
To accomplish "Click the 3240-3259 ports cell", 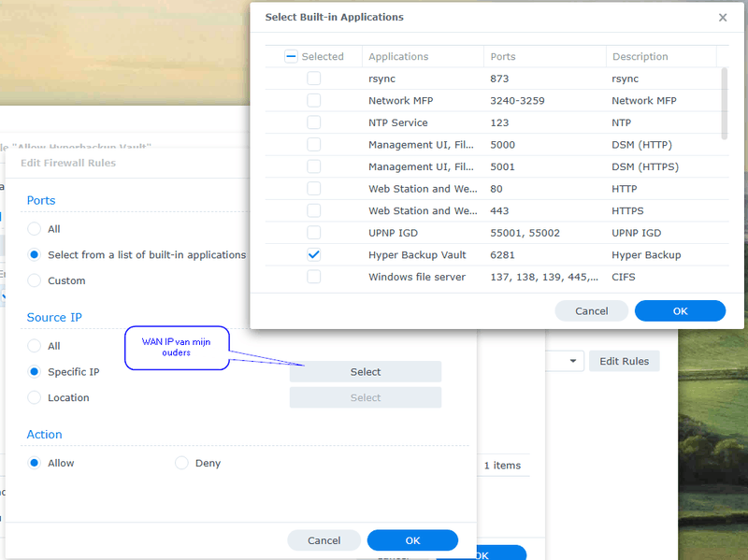I will click(x=517, y=100).
